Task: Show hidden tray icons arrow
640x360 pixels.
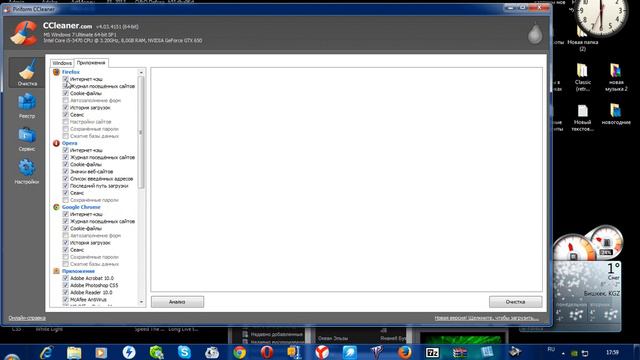Action: (x=563, y=353)
